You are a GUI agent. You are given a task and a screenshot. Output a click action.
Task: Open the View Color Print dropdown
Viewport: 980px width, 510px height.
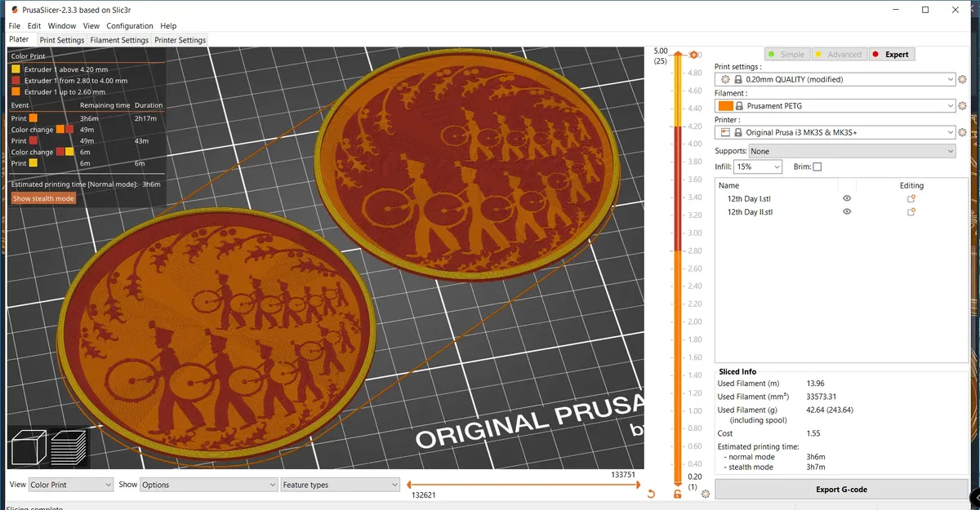pos(71,485)
